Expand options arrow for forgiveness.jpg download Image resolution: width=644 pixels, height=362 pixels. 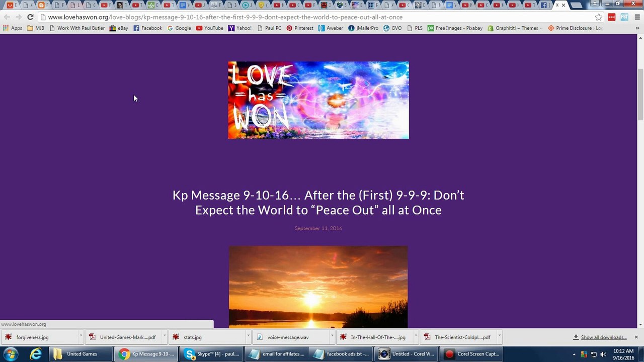(x=80, y=337)
